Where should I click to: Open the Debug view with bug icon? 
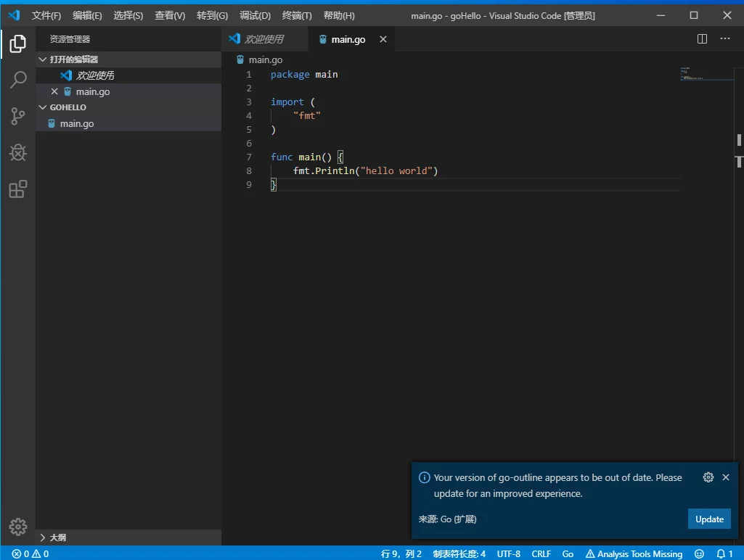pos(17,152)
